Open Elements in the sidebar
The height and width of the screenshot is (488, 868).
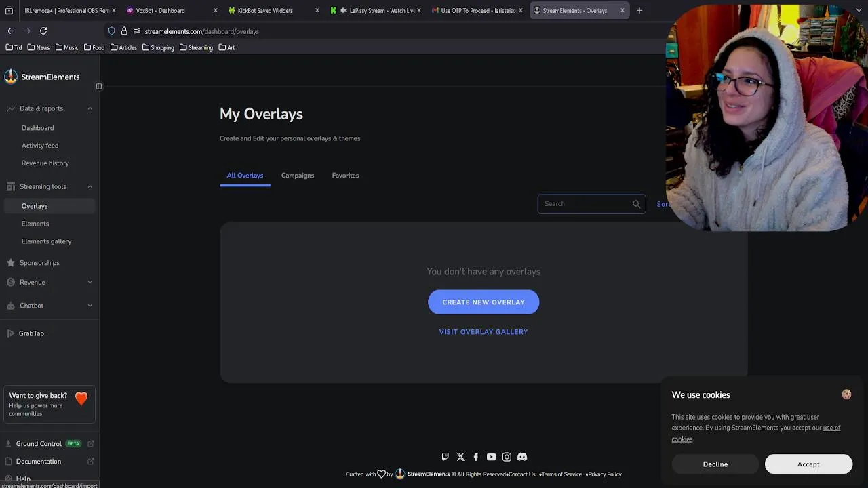[35, 224]
